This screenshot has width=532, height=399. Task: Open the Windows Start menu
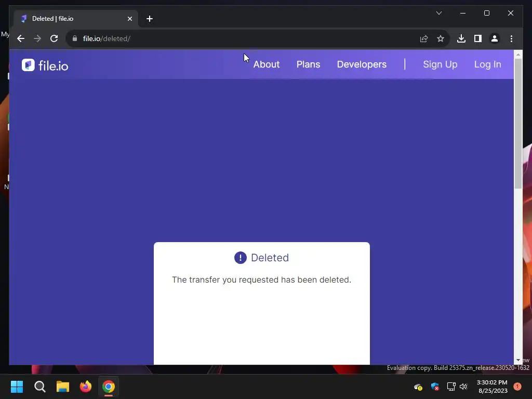(17, 387)
